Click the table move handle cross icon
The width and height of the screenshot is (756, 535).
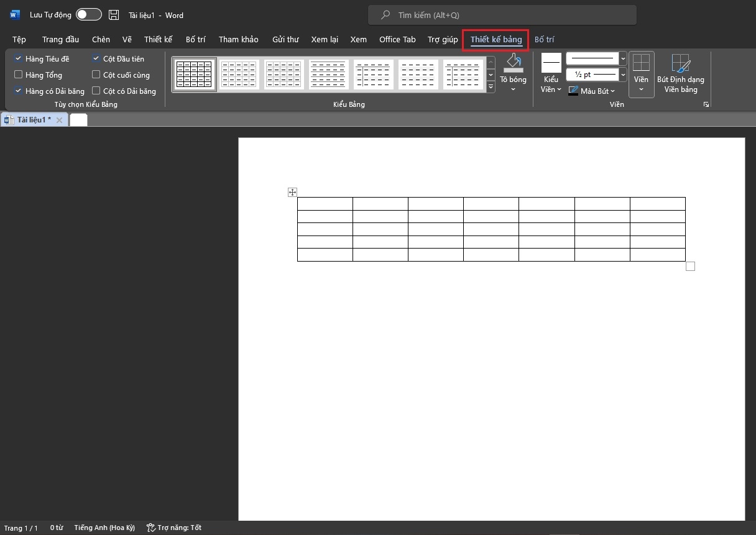pos(292,193)
